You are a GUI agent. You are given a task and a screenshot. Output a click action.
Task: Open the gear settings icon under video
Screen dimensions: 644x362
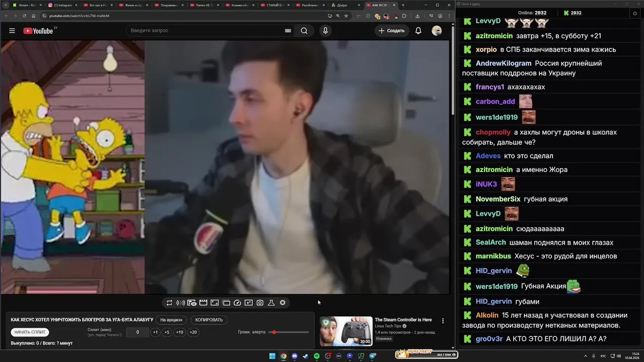click(283, 303)
